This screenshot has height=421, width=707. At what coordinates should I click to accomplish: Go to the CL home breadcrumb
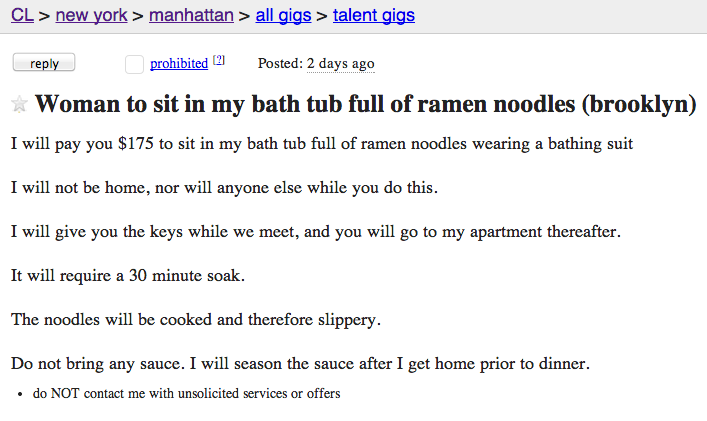[x=22, y=15]
